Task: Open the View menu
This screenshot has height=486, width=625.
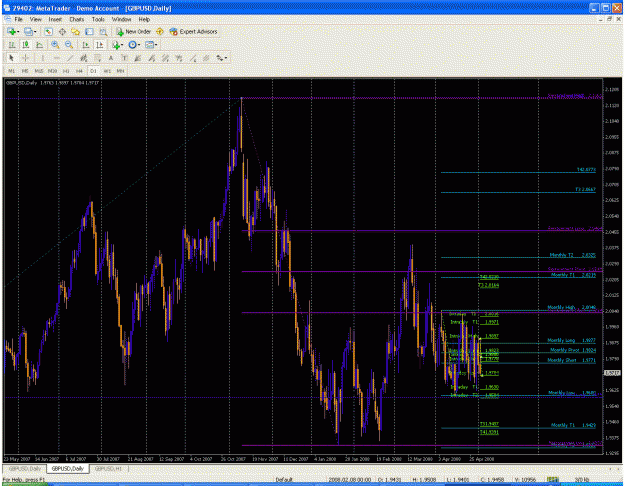Action: coord(35,19)
